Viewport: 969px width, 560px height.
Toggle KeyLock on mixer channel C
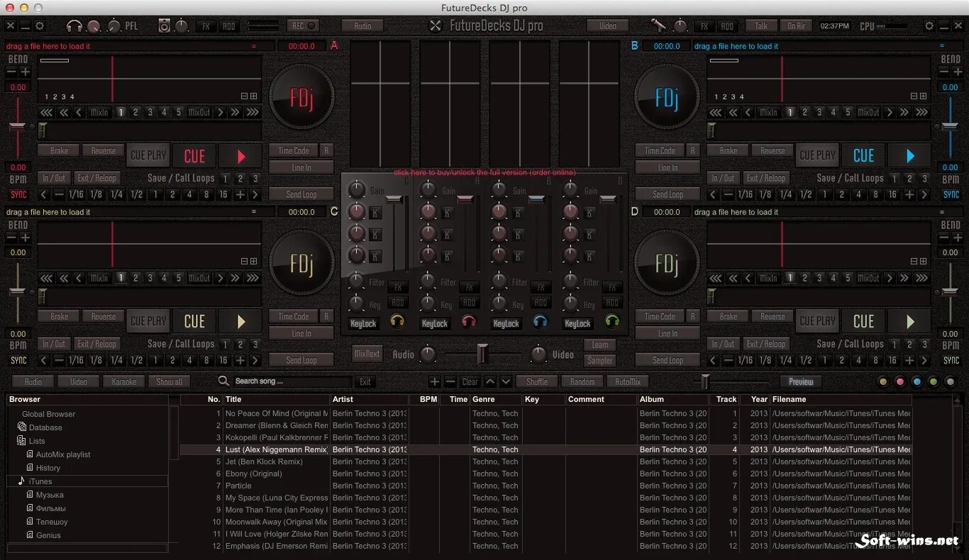(363, 324)
